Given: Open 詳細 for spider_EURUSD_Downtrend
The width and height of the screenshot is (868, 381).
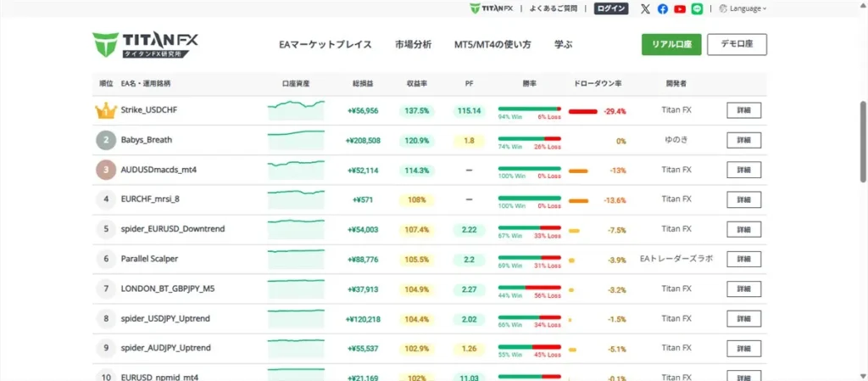Looking at the screenshot, I should [x=743, y=229].
